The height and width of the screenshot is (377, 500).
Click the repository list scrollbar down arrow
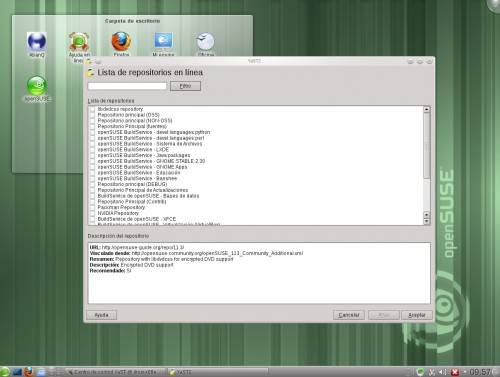(427, 221)
